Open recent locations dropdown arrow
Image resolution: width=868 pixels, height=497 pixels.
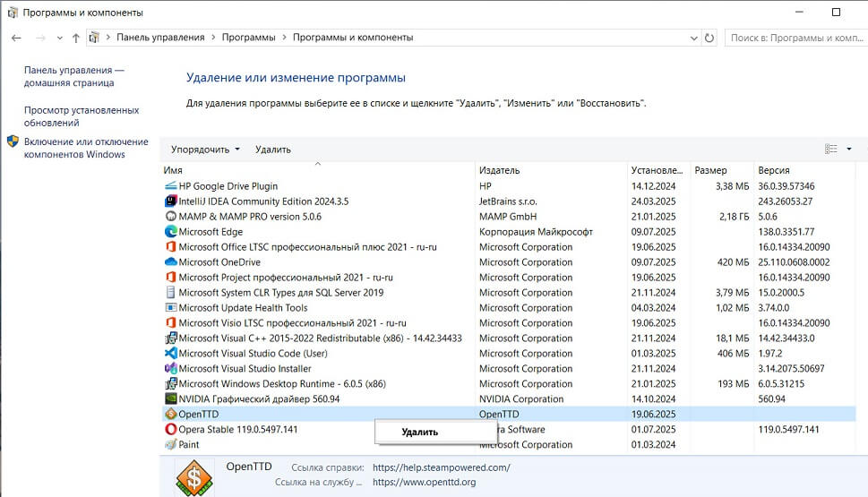pyautogui.click(x=60, y=38)
